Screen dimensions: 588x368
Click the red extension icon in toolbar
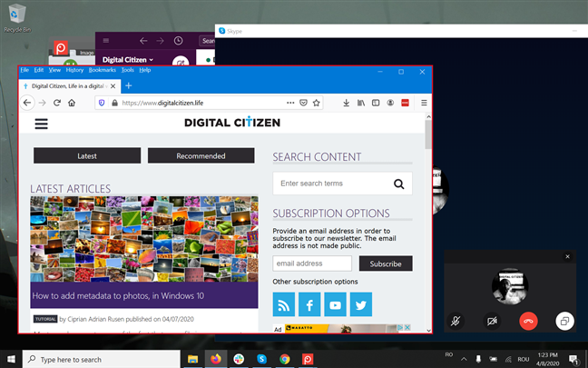(x=405, y=103)
